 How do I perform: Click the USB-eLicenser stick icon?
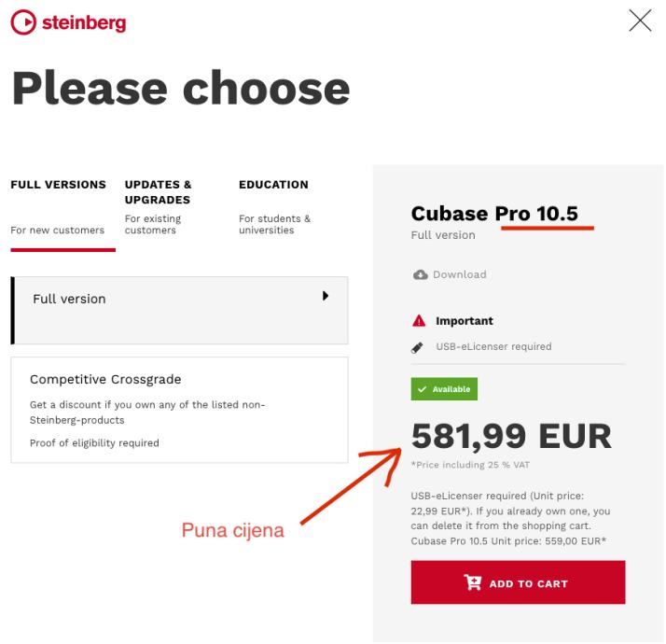tap(419, 346)
